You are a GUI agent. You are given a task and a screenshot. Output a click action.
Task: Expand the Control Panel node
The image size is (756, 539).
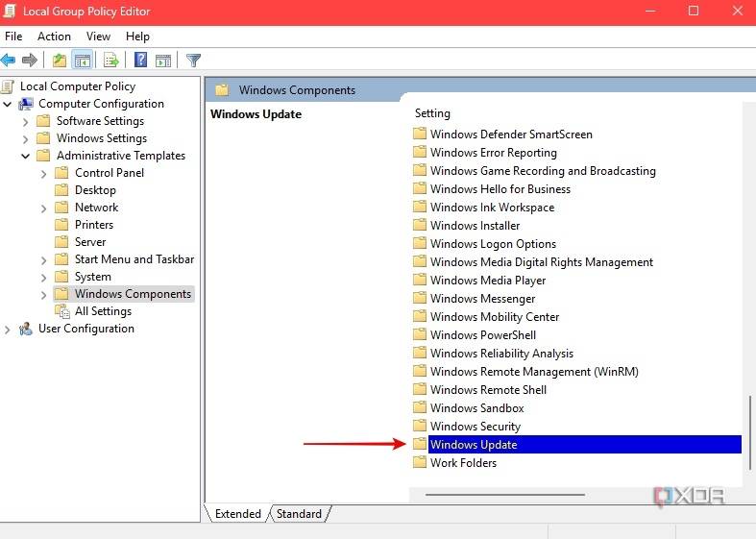[x=44, y=174]
